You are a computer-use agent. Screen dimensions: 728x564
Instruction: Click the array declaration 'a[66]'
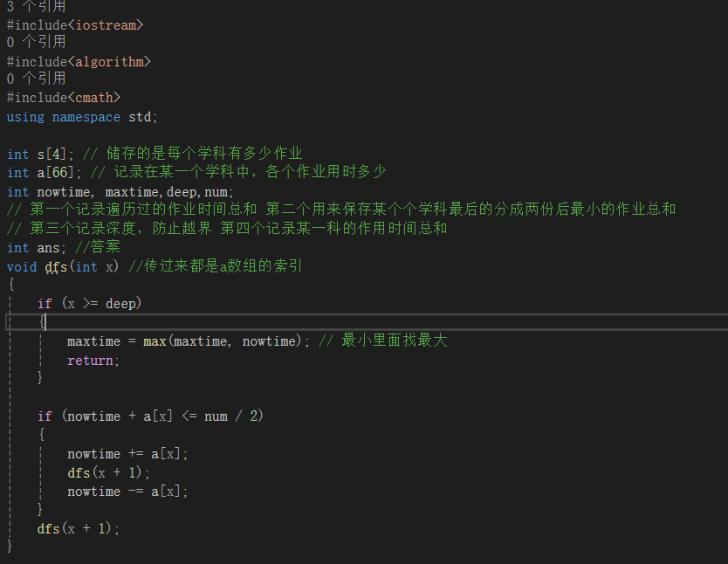[56, 172]
